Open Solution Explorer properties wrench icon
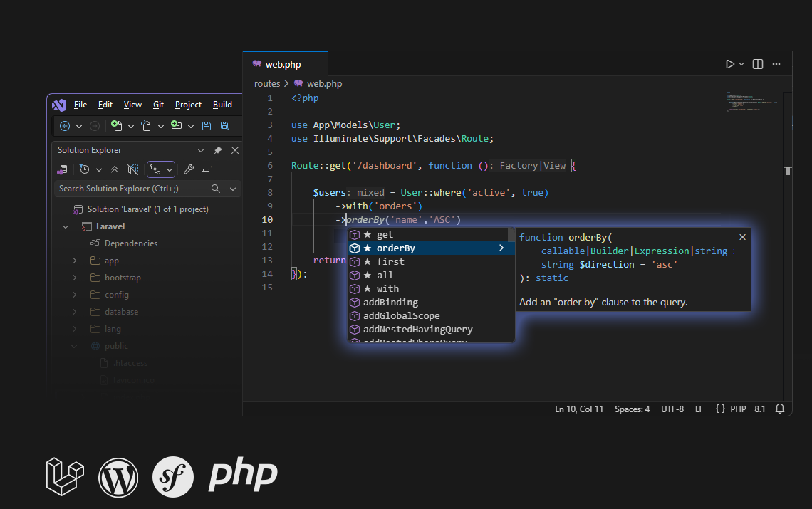Viewport: 812px width, 509px height. (189, 170)
